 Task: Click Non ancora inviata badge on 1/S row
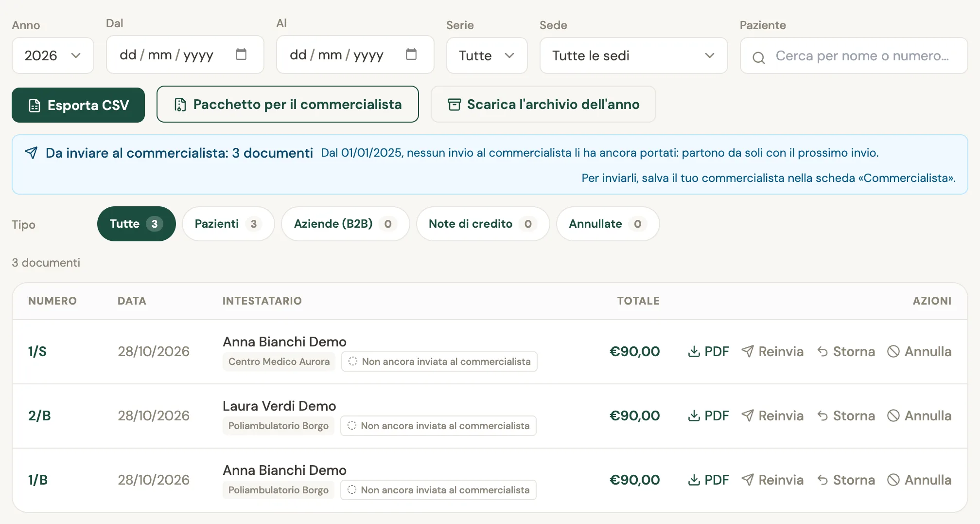(x=439, y=361)
